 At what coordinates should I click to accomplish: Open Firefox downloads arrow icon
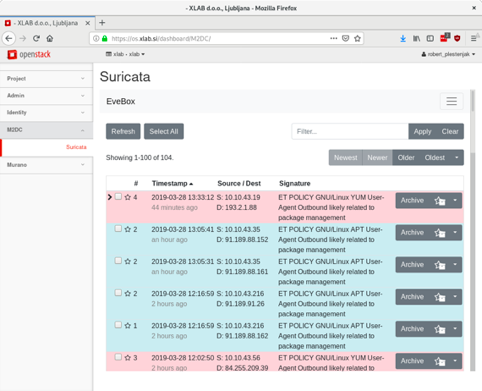[x=403, y=39]
